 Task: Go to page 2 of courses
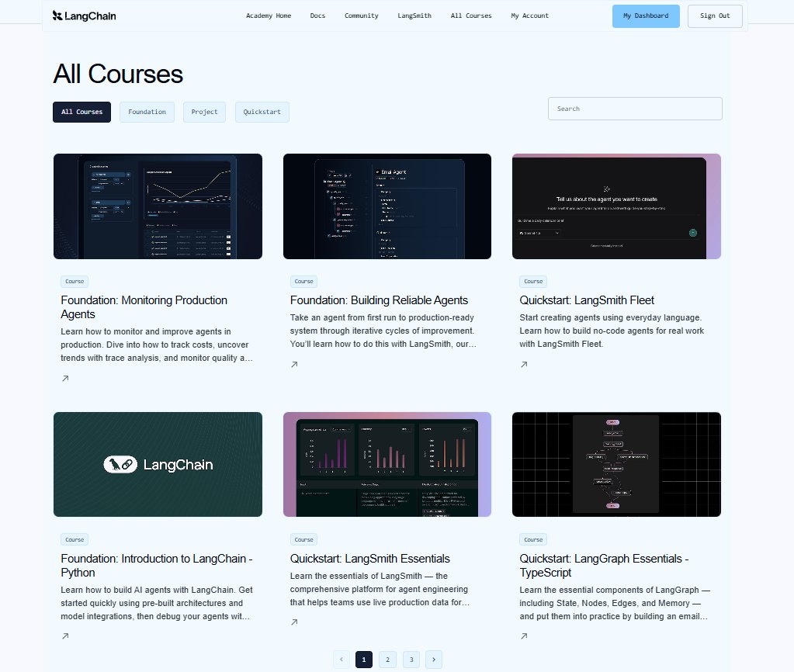(387, 660)
